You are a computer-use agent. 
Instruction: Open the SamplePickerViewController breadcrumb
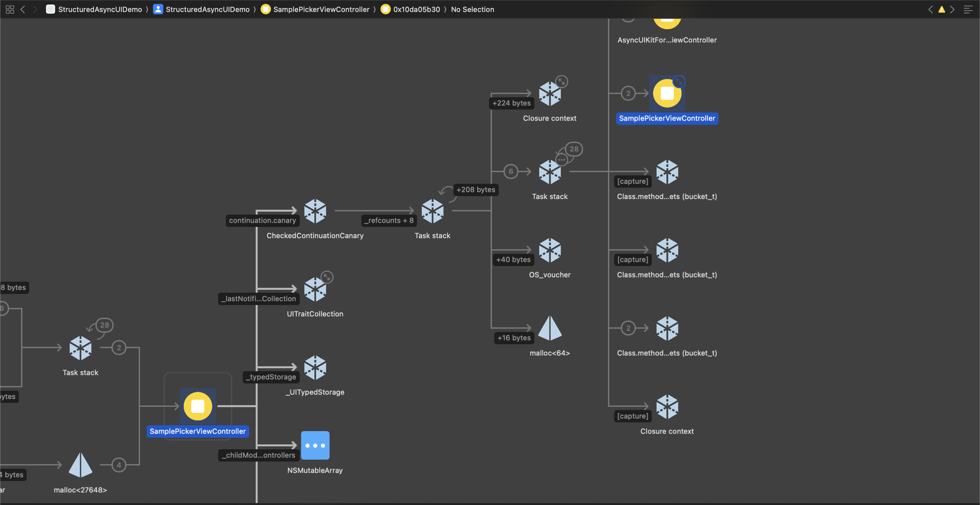[315, 9]
